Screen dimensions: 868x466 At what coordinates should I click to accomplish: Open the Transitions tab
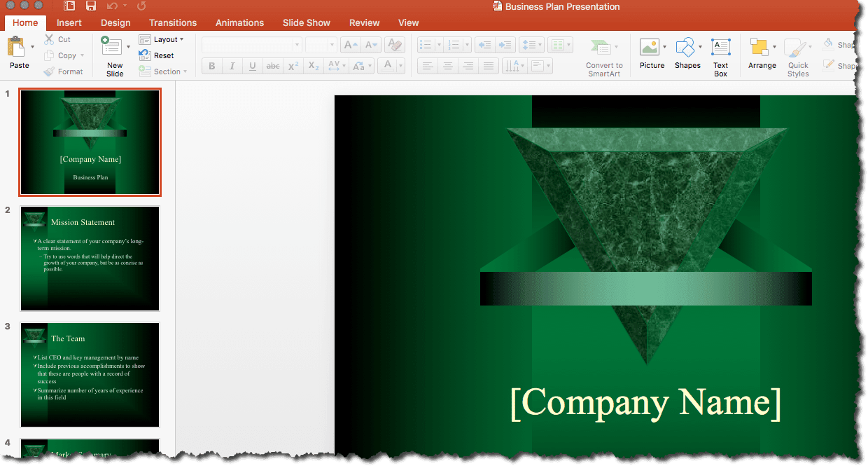pyautogui.click(x=173, y=22)
